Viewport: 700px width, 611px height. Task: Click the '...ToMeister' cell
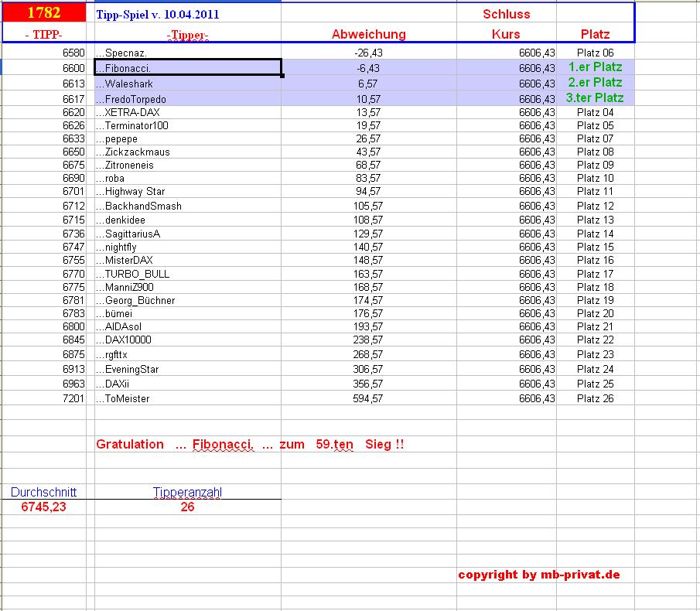[188, 398]
